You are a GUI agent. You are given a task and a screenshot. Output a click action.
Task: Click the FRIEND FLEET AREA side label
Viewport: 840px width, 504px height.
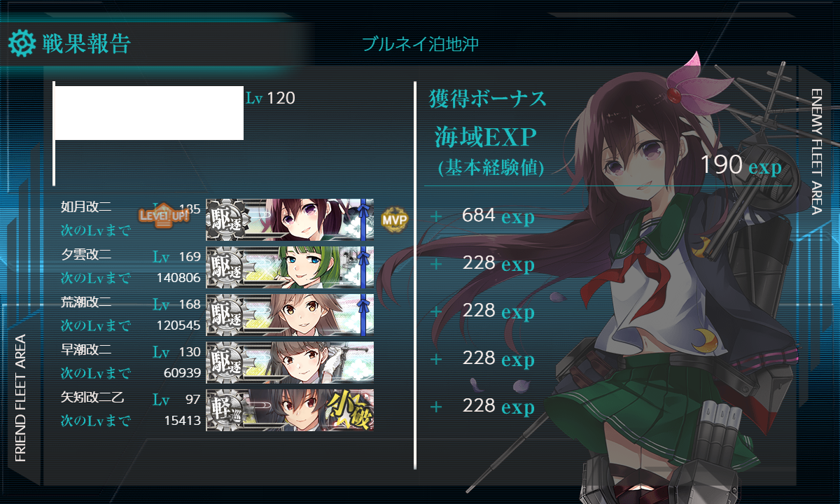point(20,398)
